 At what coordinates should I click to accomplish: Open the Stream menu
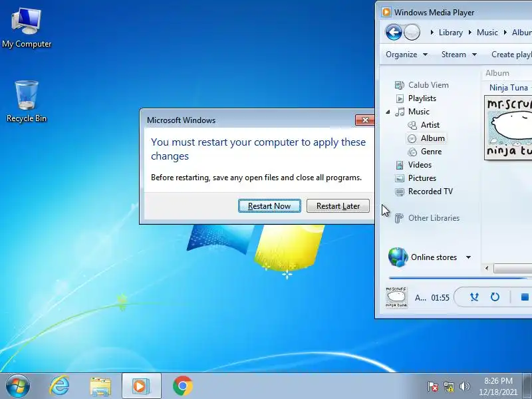click(459, 55)
